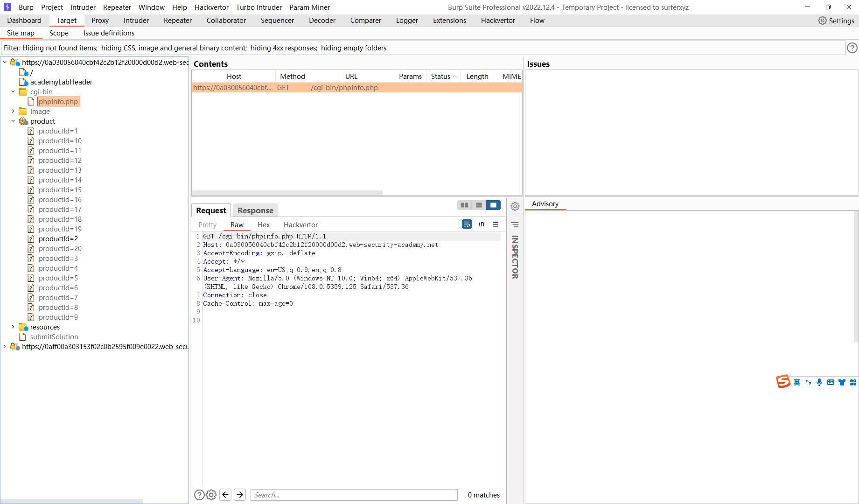Switch to the Proxy tab

100,20
